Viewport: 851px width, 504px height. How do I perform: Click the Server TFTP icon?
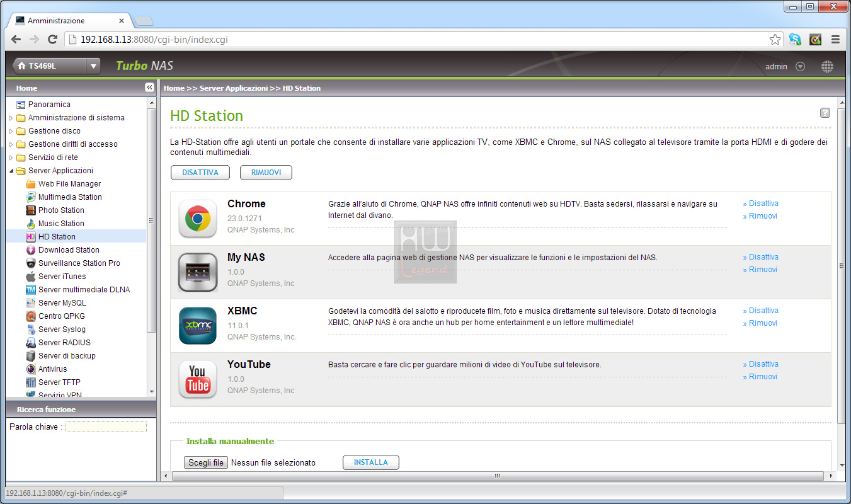coord(31,382)
